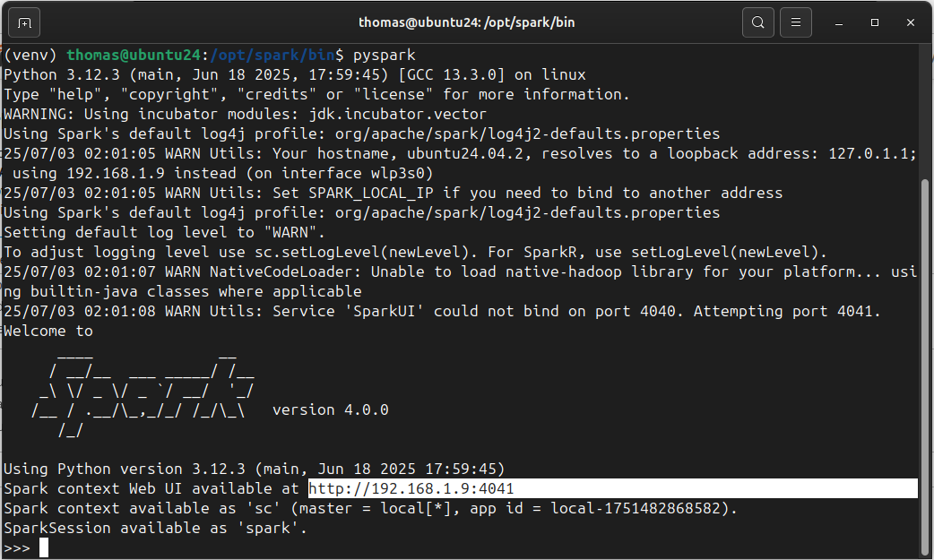This screenshot has width=934, height=560.
Task: Click the NativeCodeLoader warning line
Action: coord(460,281)
